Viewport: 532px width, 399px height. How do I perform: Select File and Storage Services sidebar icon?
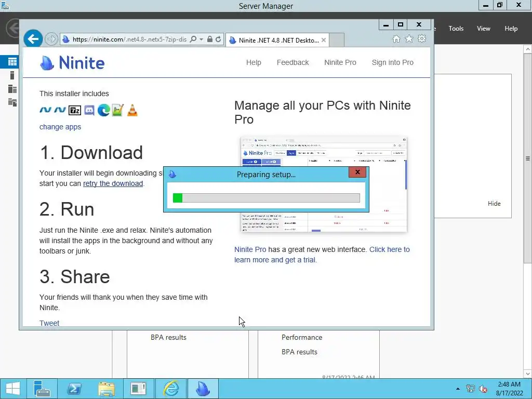pos(12,102)
